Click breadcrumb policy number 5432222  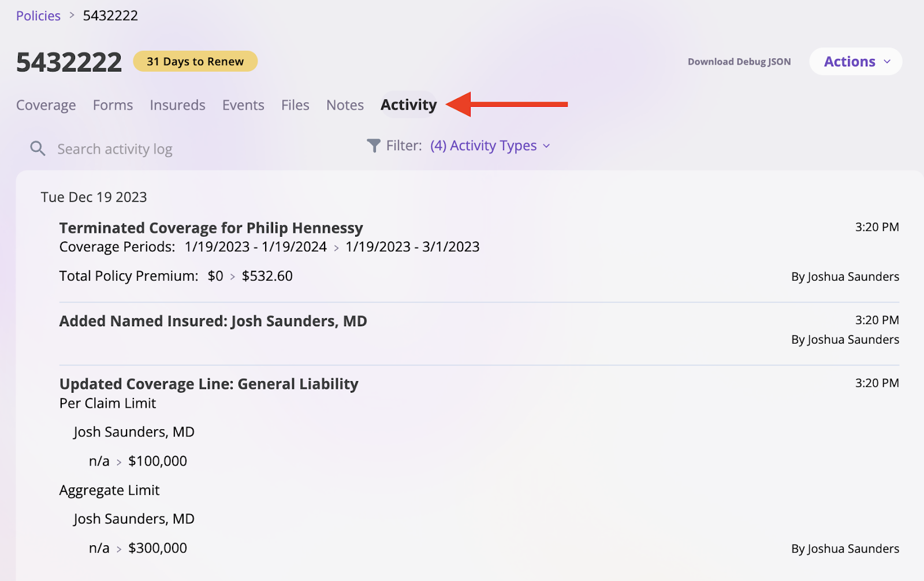pos(110,16)
